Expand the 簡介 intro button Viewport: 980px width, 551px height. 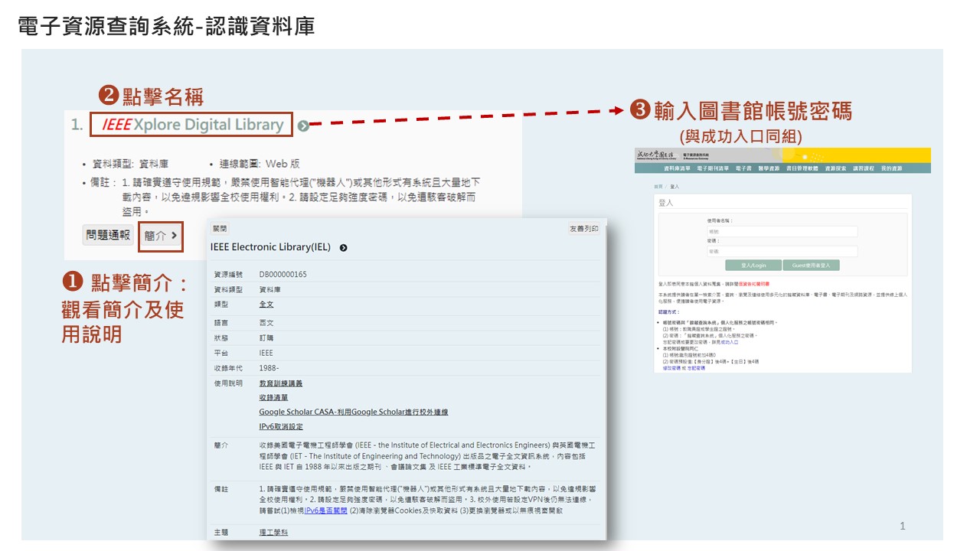click(161, 236)
